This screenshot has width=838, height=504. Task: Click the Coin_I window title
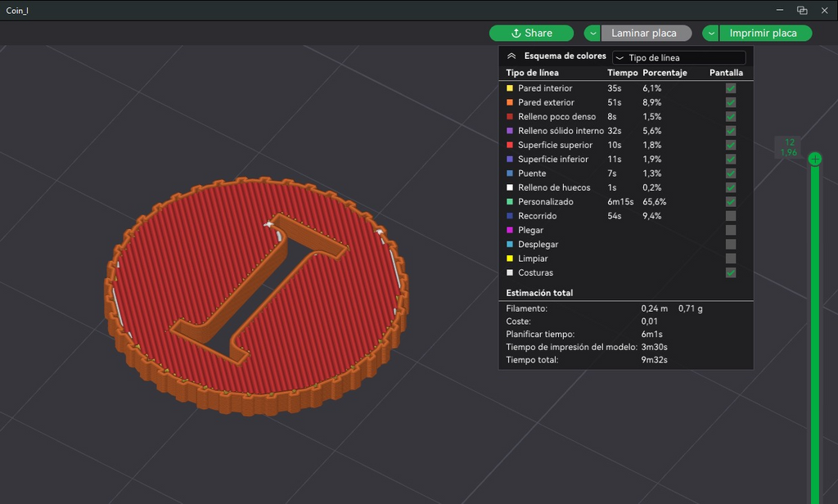pyautogui.click(x=17, y=11)
